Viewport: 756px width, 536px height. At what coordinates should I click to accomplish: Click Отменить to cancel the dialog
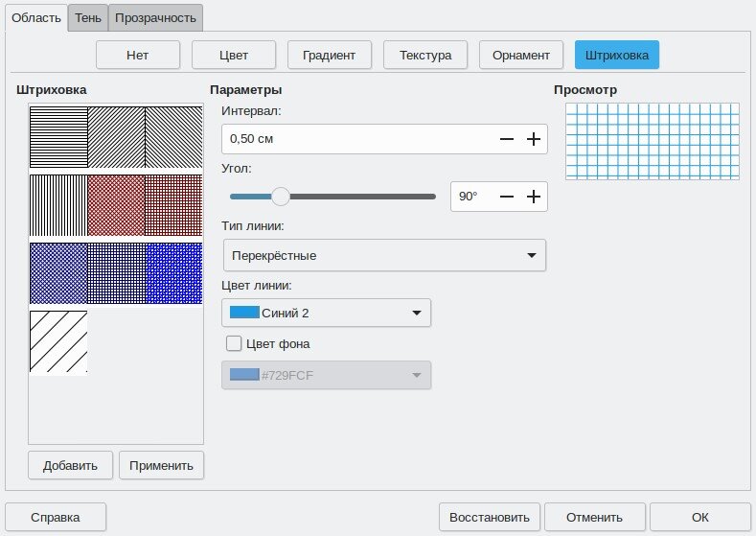pos(594,517)
